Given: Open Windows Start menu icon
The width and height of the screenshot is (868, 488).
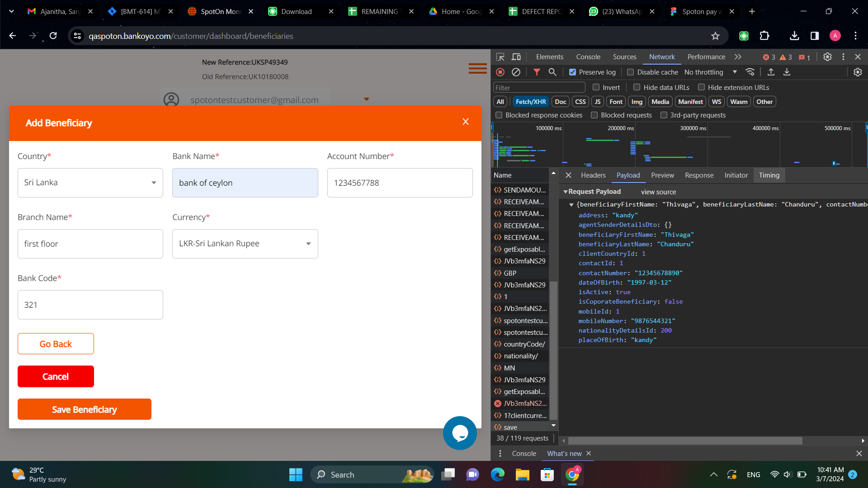Looking at the screenshot, I should [296, 474].
